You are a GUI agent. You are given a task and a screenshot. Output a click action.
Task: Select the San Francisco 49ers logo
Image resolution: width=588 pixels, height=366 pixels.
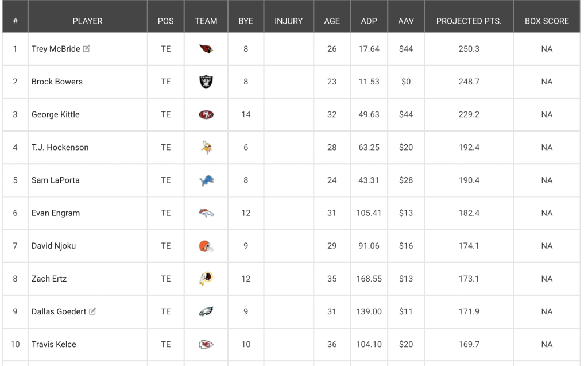(x=206, y=114)
